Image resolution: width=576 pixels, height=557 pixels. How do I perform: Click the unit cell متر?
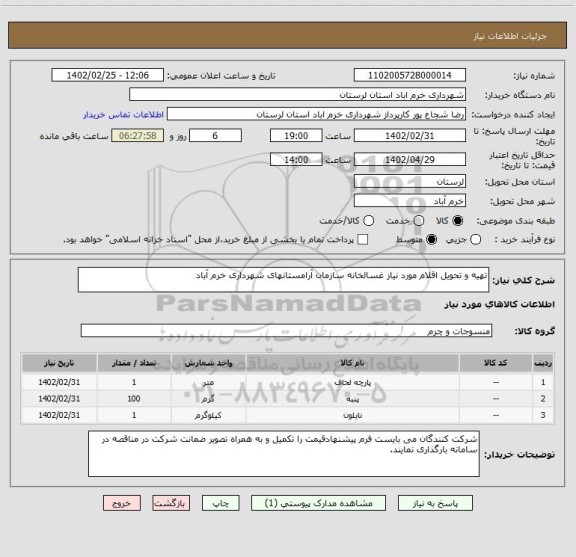[209, 382]
